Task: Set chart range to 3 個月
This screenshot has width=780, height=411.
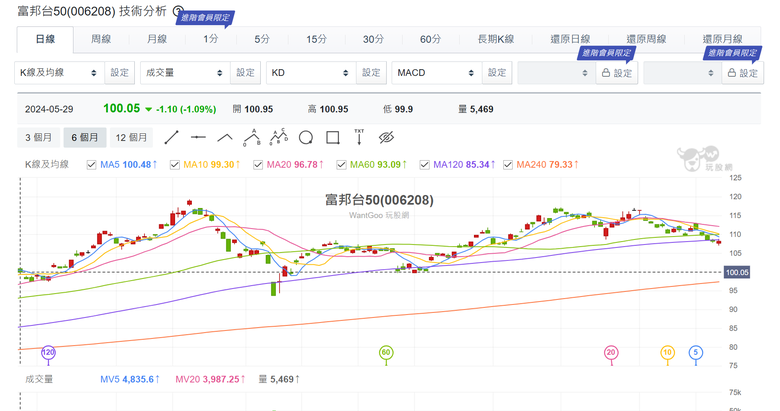Action: click(39, 137)
